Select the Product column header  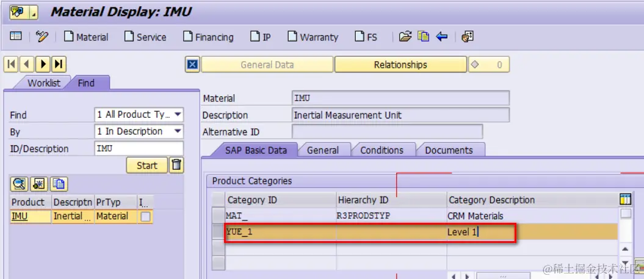[x=31, y=202]
